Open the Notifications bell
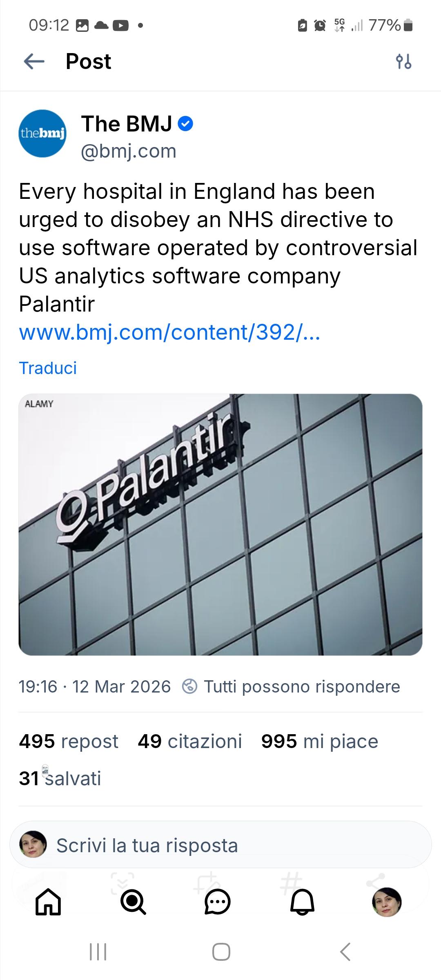The height and width of the screenshot is (980, 441). coord(302,902)
